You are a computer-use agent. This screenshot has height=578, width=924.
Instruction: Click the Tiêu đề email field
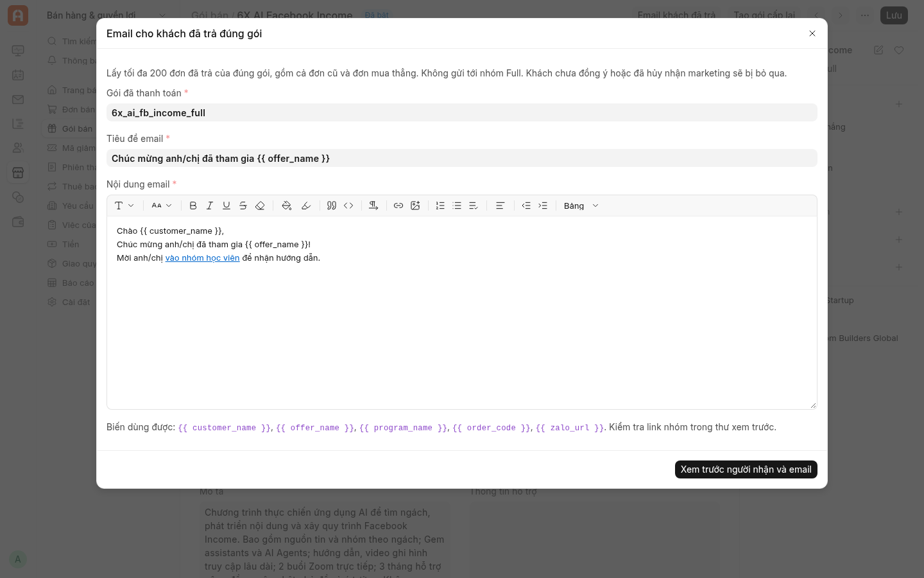[x=462, y=158]
